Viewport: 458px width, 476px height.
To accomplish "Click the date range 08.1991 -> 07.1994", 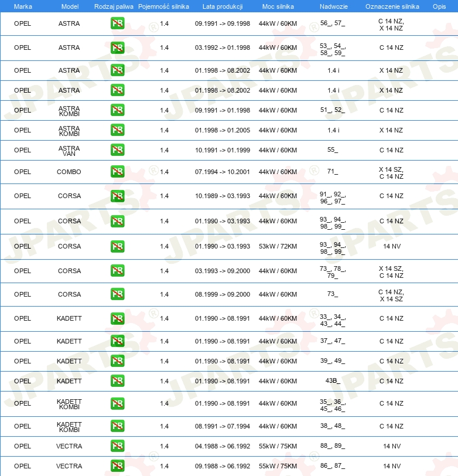I will click(x=223, y=426).
